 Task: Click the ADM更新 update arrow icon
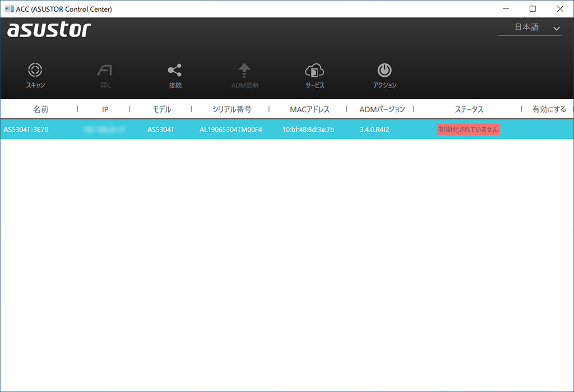(244, 70)
